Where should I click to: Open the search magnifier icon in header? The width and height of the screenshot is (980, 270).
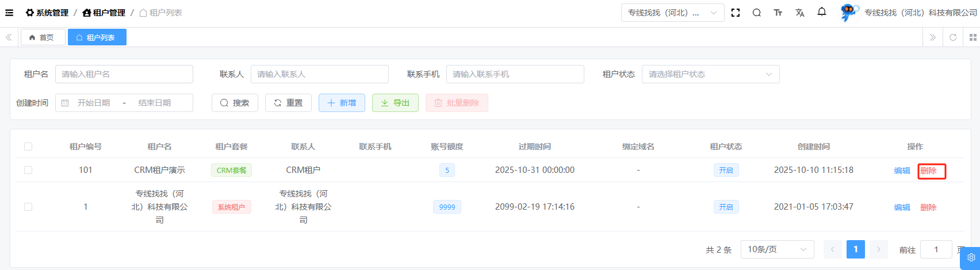(757, 13)
